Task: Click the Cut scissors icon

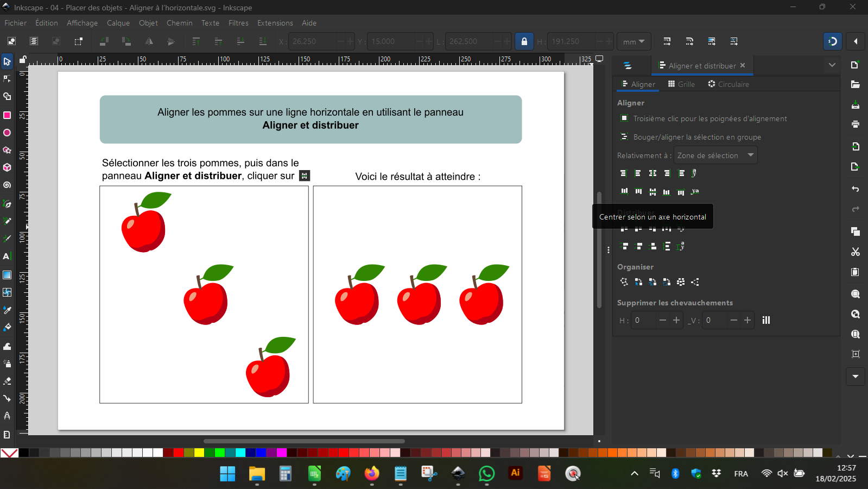Action: tap(856, 252)
